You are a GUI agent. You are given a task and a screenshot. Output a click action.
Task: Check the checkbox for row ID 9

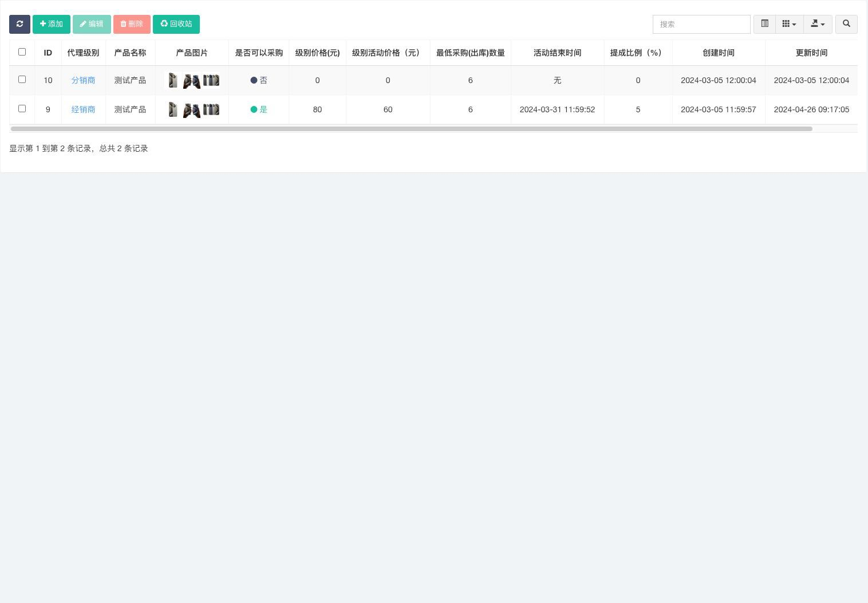coord(22,108)
